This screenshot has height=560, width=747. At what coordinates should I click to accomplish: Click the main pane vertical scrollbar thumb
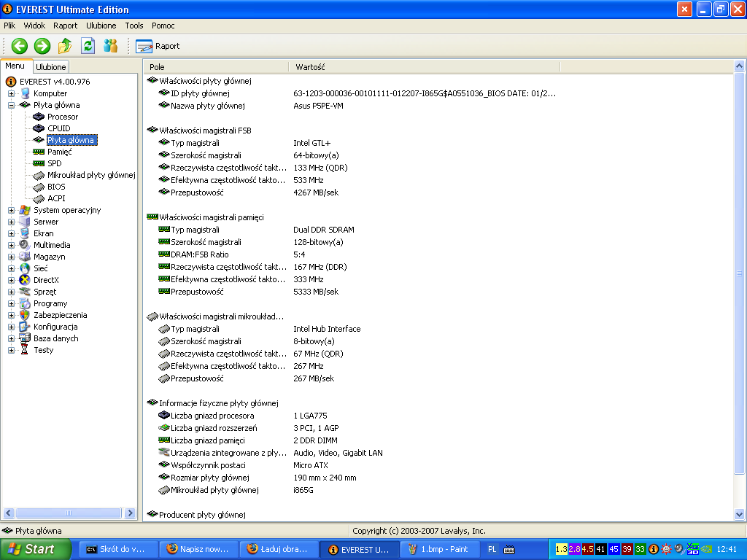point(740,273)
